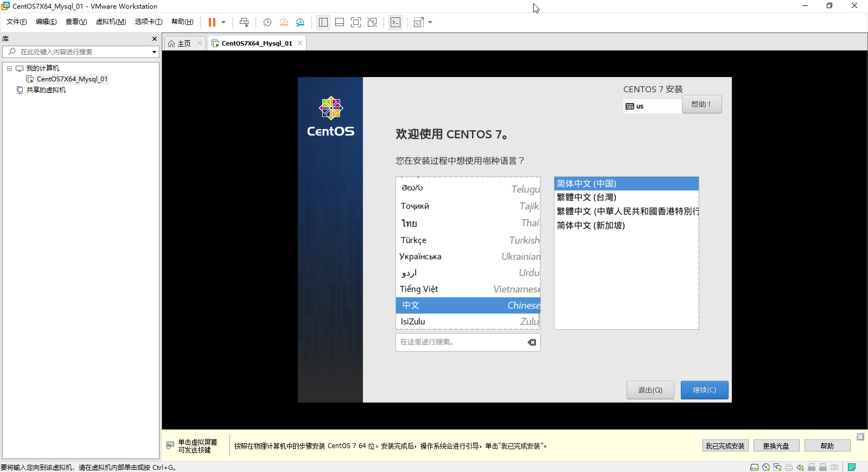Viewport: 868px width, 472px height.
Task: Choose 繁體中文 Hong Kong locale
Action: pyautogui.click(x=626, y=212)
